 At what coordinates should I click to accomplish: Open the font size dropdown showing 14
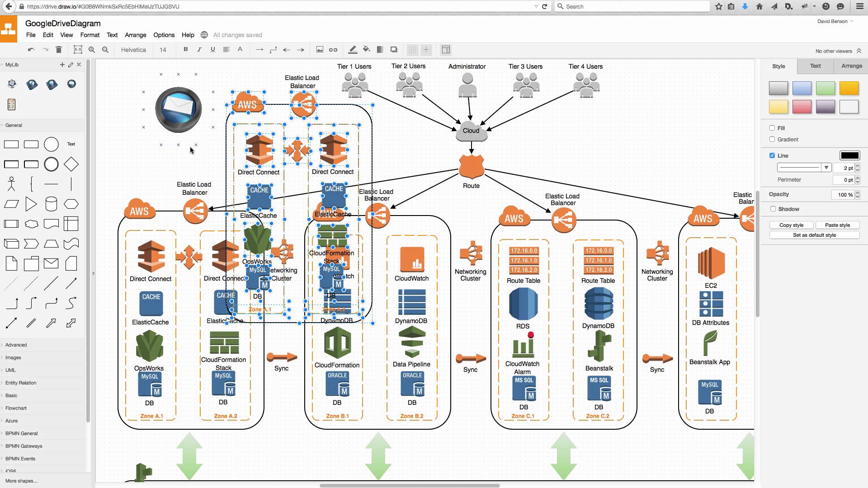(x=163, y=49)
